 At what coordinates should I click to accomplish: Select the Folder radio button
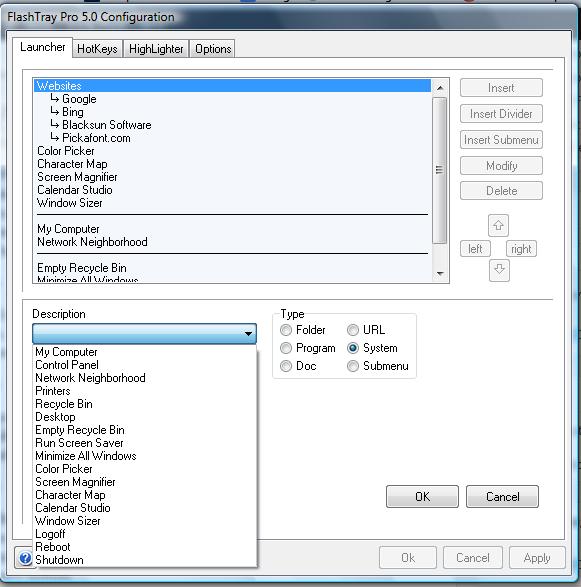pos(286,330)
